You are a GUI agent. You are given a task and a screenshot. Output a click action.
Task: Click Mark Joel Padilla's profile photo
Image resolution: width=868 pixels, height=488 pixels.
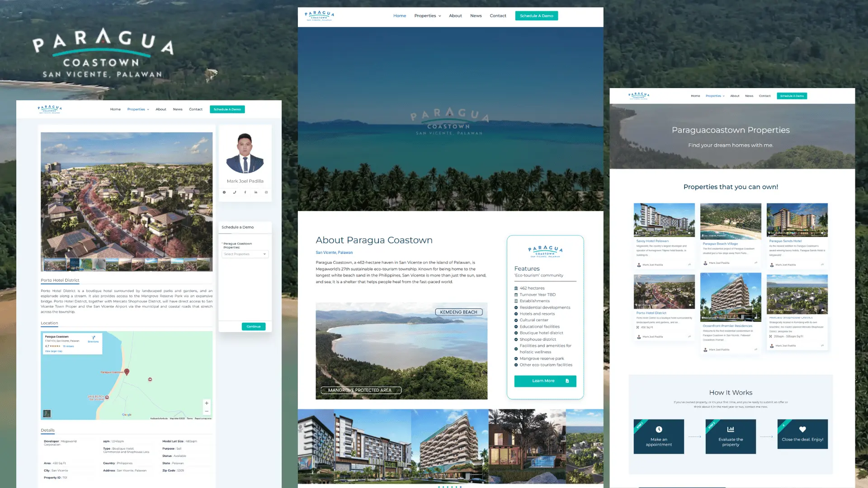click(245, 154)
